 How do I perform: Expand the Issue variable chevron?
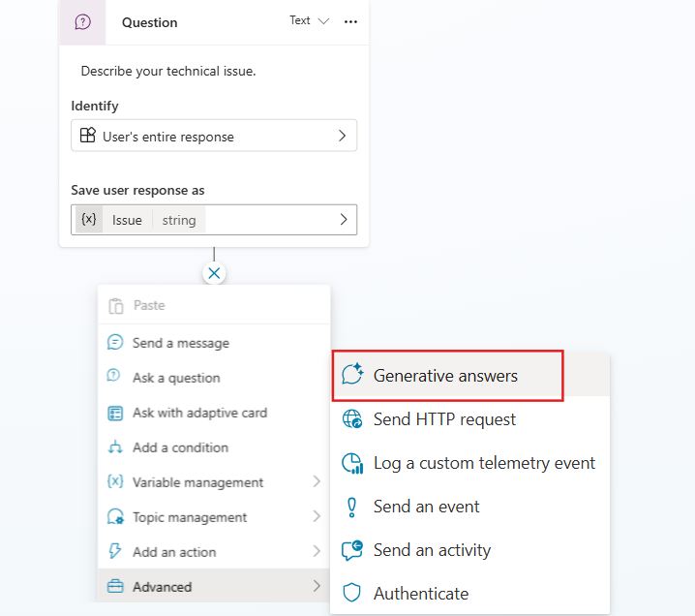(x=343, y=220)
